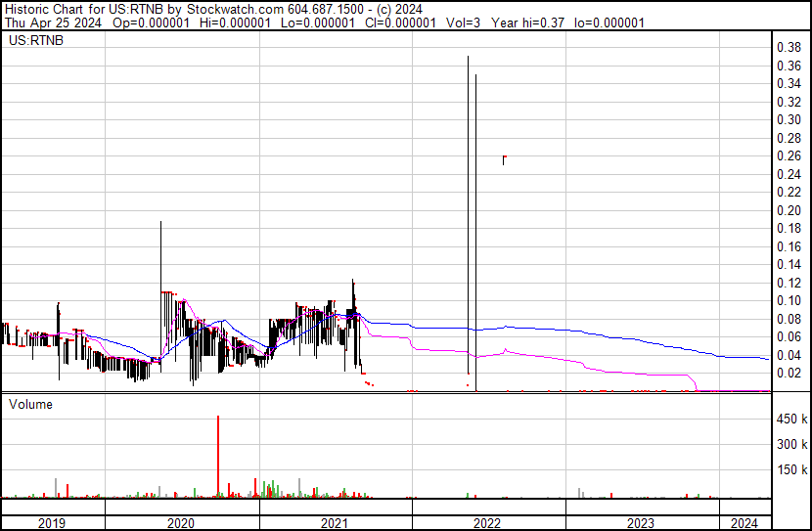The height and width of the screenshot is (531, 812).
Task: Click the 0.02 price axis value
Action: (x=789, y=374)
